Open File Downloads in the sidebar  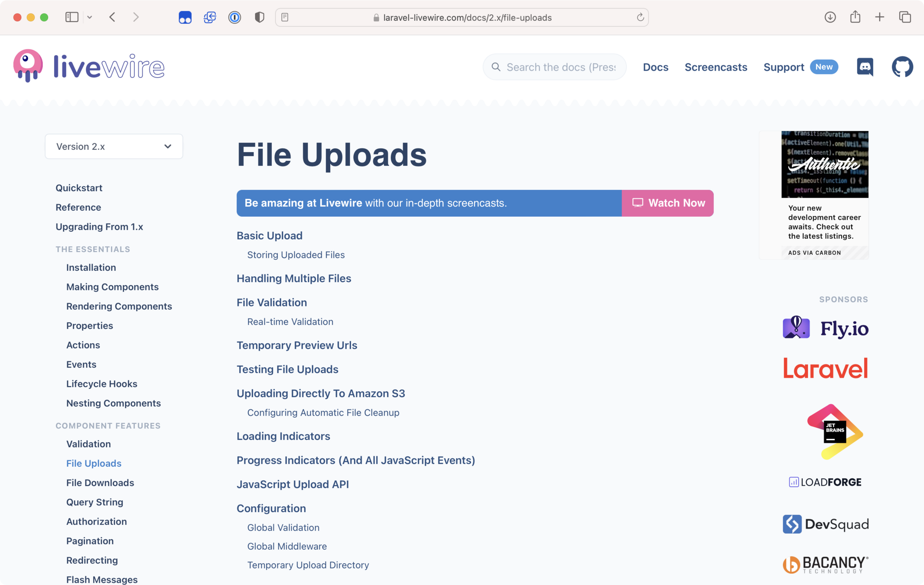(100, 482)
